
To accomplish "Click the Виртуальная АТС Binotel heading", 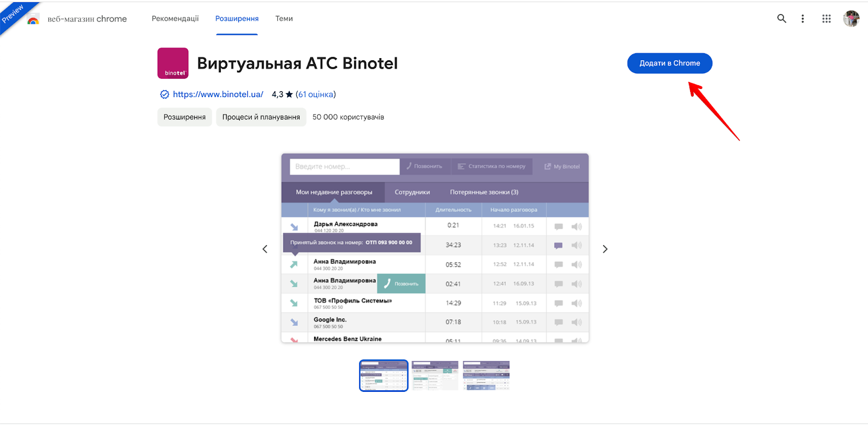I will (x=297, y=64).
